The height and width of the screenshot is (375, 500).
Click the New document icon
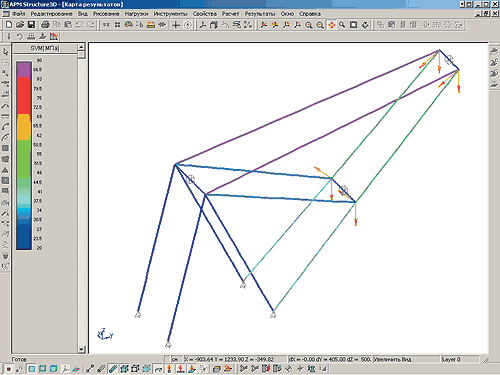pyautogui.click(x=9, y=25)
